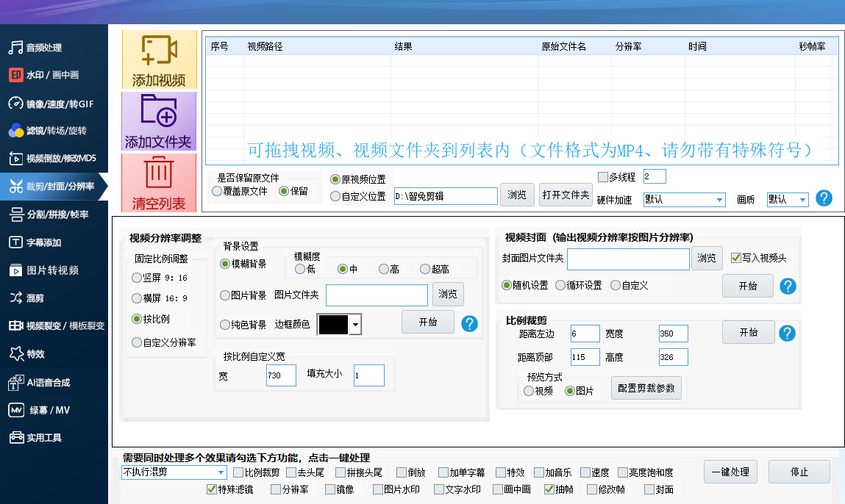
Task: Click help icon in 比例裁剪 section
Action: [788, 334]
